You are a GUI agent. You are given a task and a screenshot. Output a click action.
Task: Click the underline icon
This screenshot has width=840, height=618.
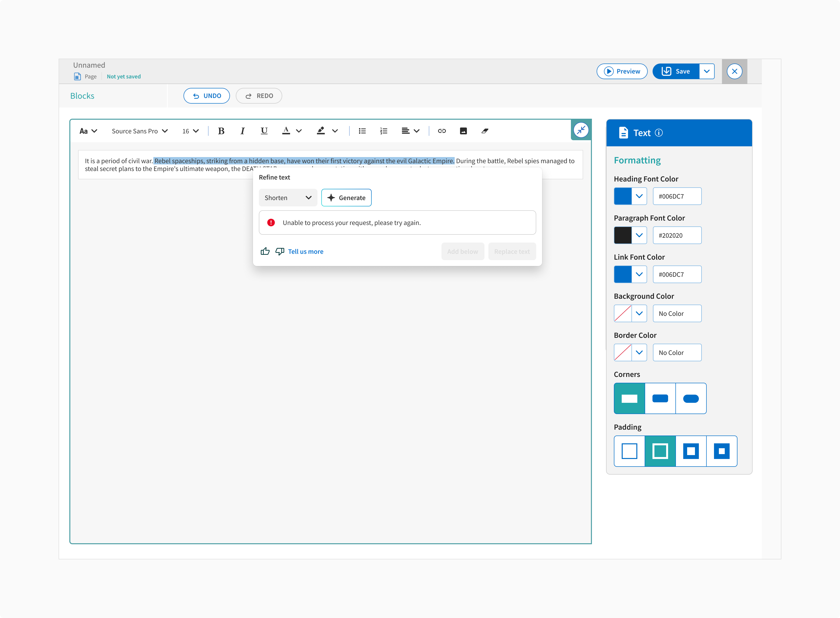(264, 131)
